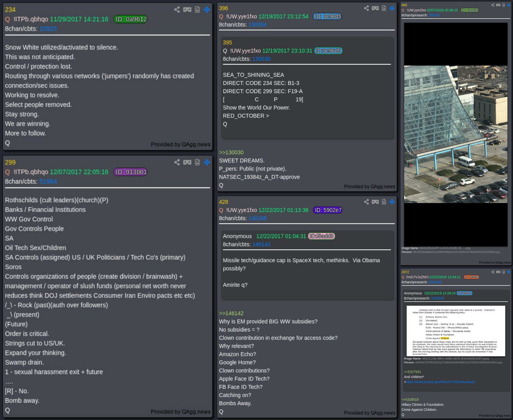Click the timestamp 12/22/2017 01:13:36
This screenshot has height=420, width=513.
283,210
